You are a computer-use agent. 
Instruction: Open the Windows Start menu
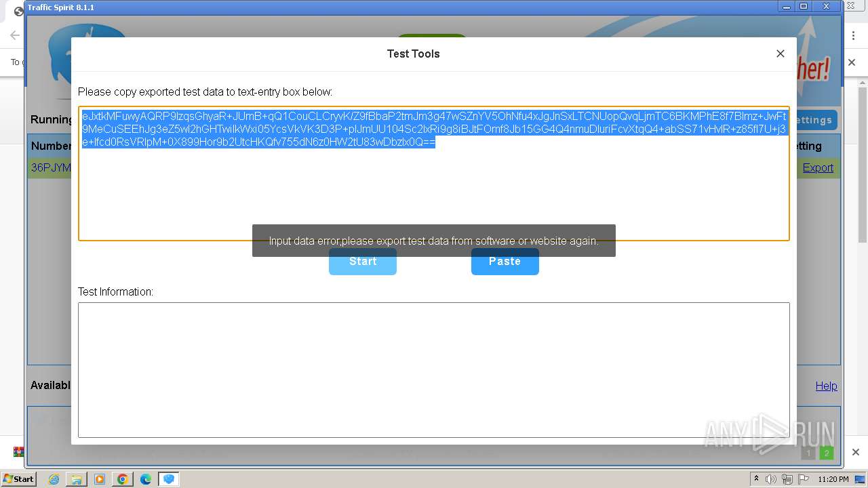(x=18, y=479)
